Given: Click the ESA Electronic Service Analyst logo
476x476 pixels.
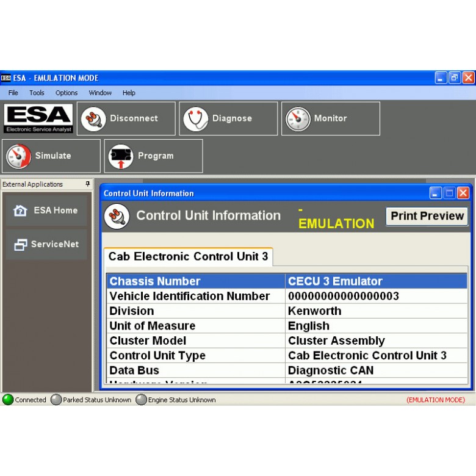Looking at the screenshot, I should click(38, 119).
